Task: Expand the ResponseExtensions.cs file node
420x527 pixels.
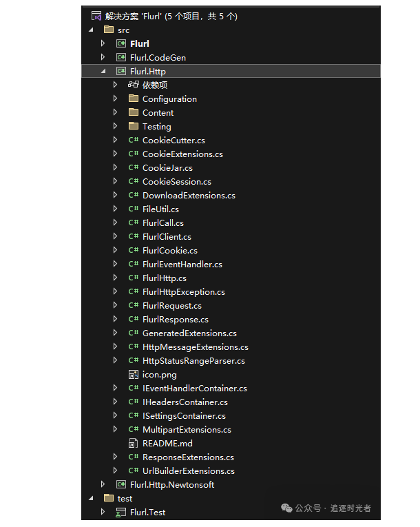Action: coord(115,457)
